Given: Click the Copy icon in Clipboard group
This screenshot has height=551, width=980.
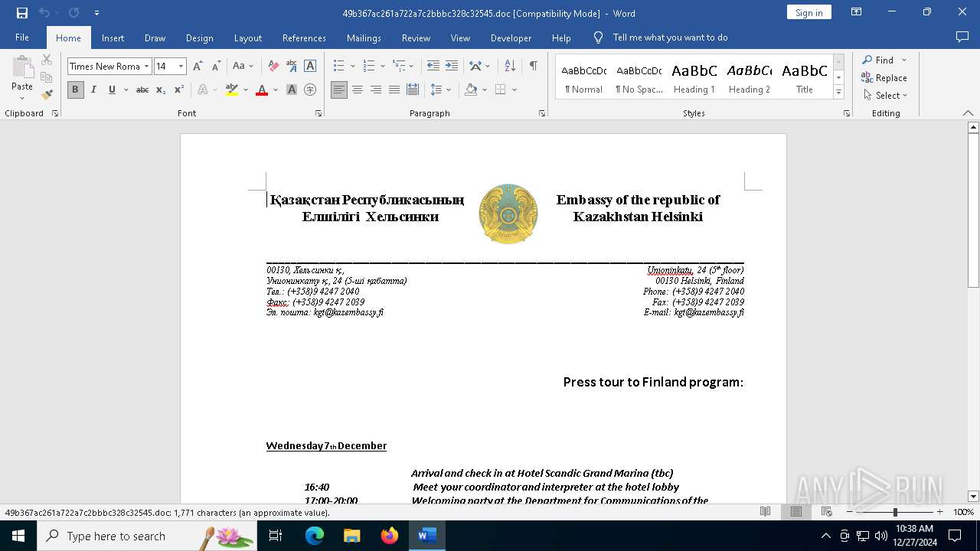Looking at the screenshot, I should pos(47,77).
